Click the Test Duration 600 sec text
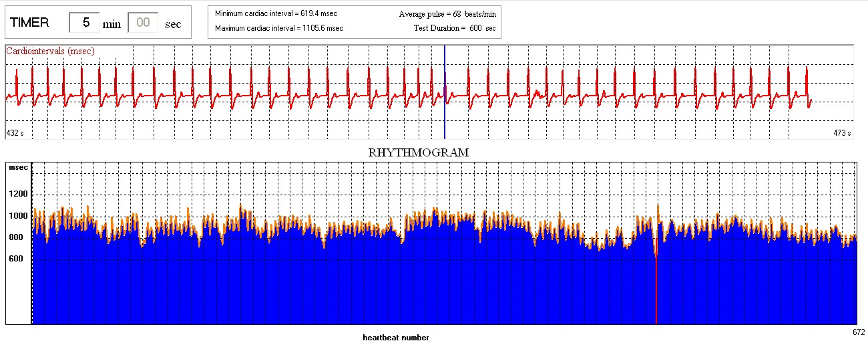 pyautogui.click(x=455, y=28)
